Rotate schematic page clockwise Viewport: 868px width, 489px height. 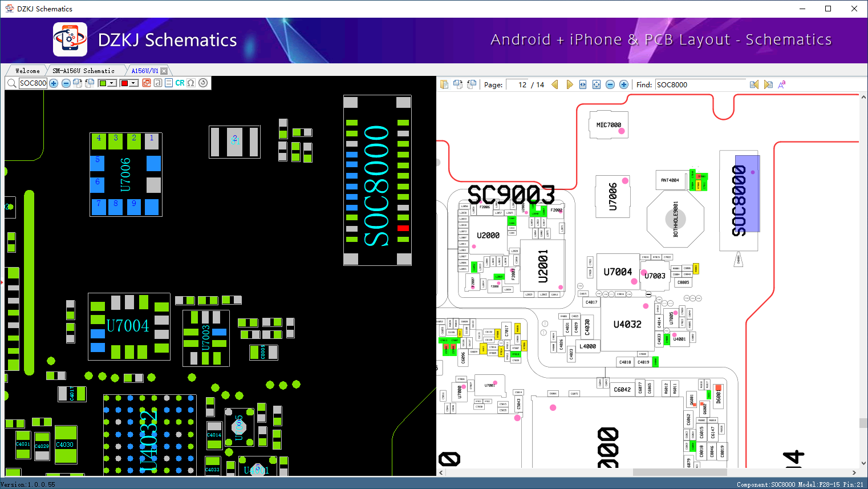pos(458,84)
